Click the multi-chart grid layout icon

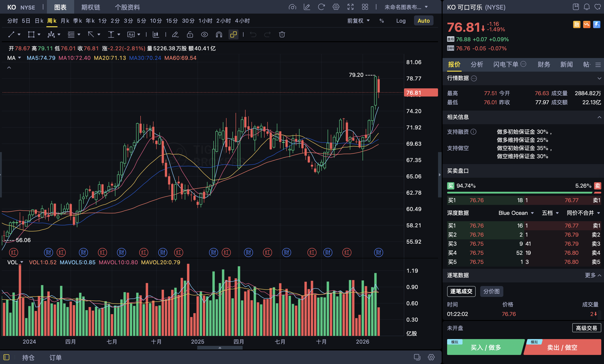pos(365,7)
